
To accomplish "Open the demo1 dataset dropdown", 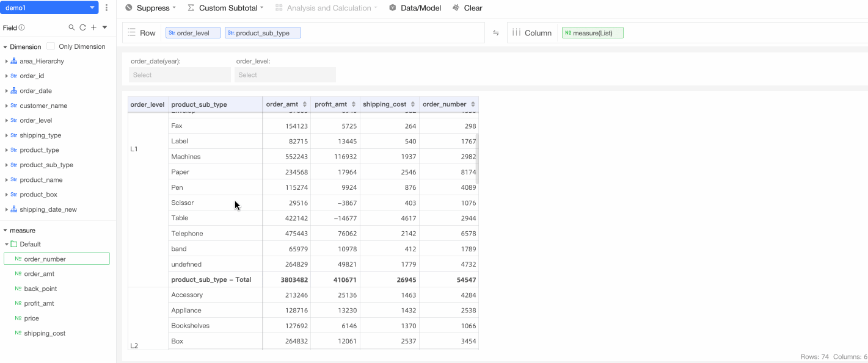I will pos(49,8).
